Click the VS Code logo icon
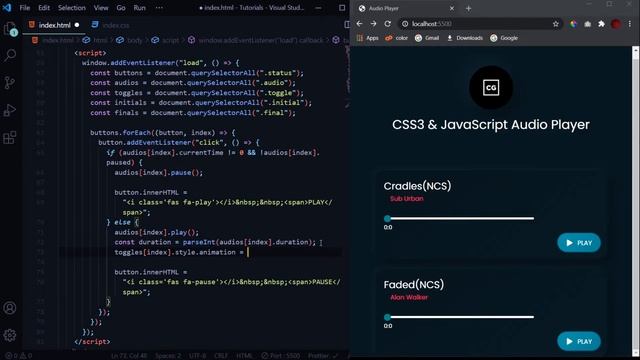 pos(7,7)
